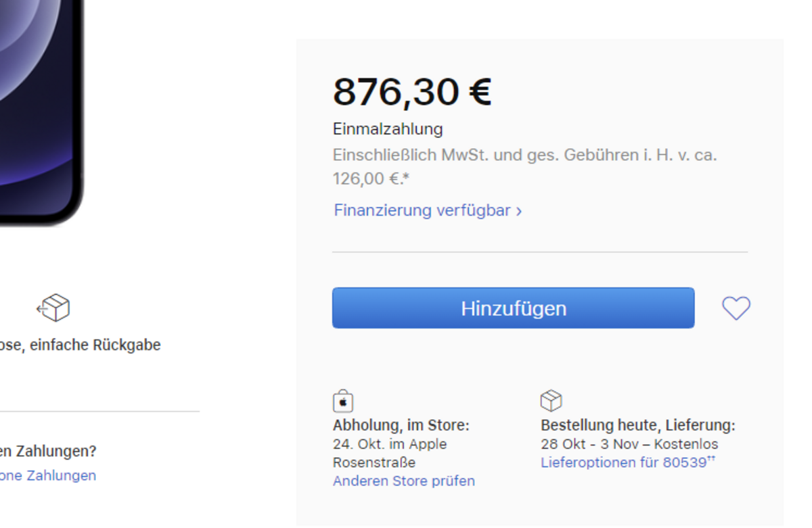Click the Einmalzahlung label
The width and height of the screenshot is (812, 528).
[x=388, y=129]
